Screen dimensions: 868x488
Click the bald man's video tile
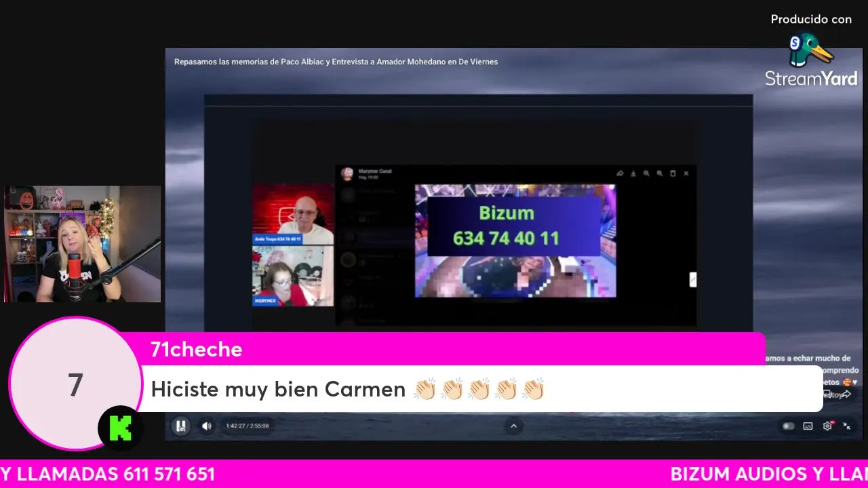[293, 214]
